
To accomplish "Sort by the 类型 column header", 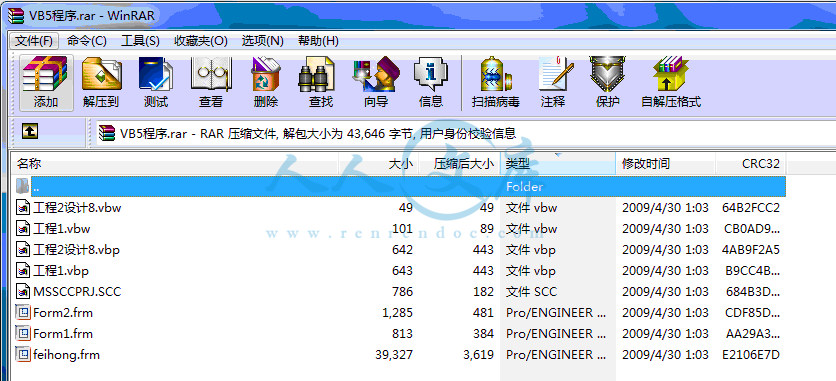I will (x=558, y=164).
